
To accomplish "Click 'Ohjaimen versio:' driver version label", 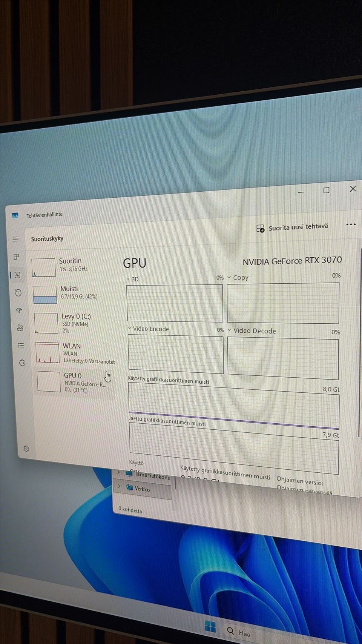I will 300,481.
